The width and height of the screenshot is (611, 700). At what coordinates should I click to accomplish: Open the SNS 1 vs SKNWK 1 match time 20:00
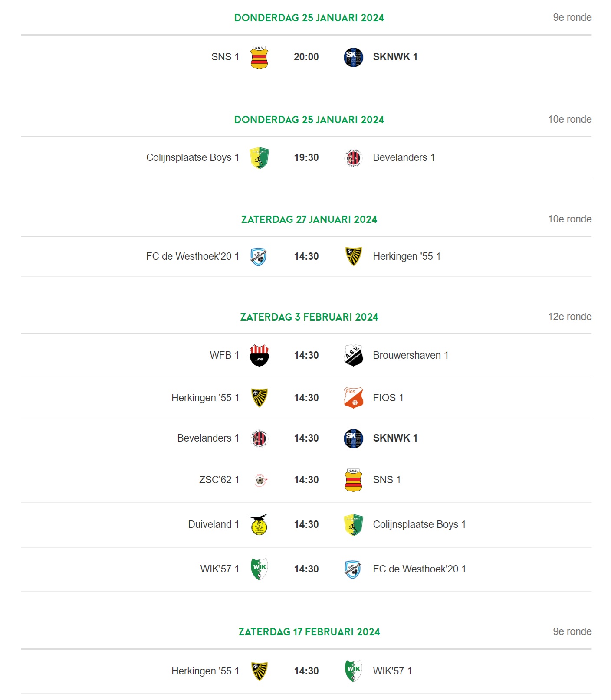point(306,57)
